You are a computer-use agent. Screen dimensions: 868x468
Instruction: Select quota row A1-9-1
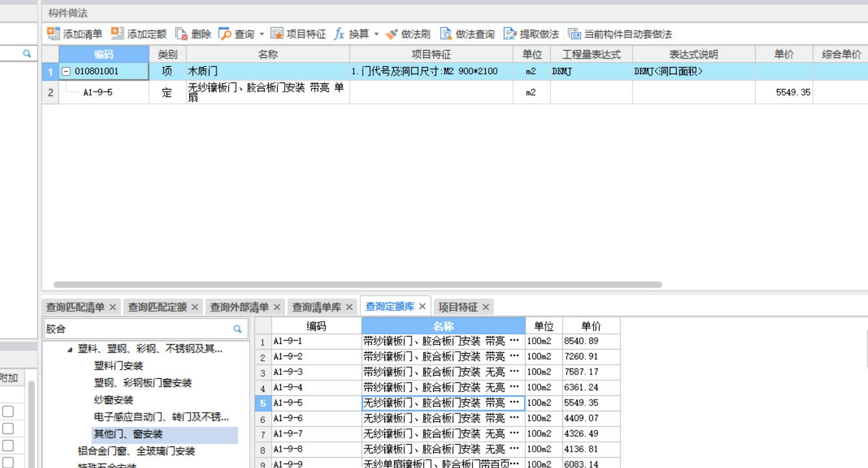click(438, 341)
